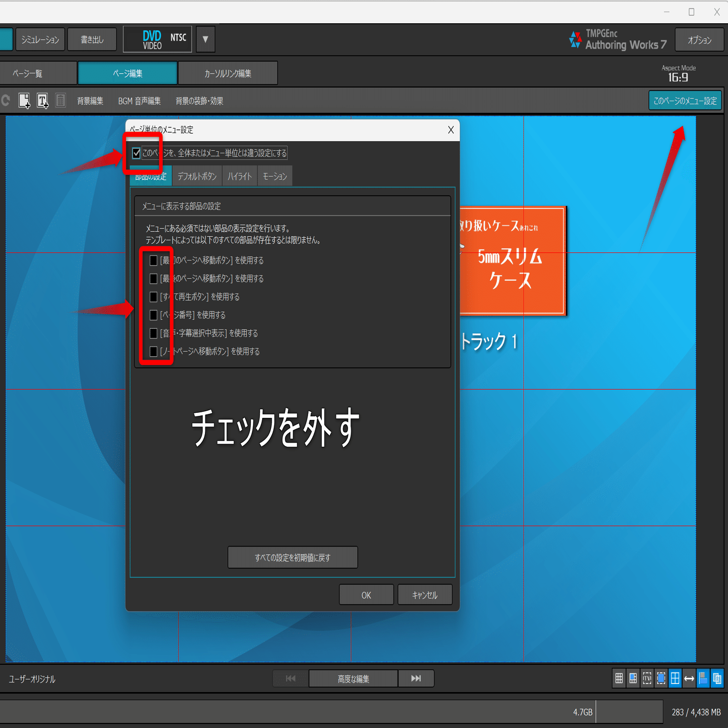This screenshot has height=728, width=728.
Task: Open 背景の装飾・効果 in the toolbar
Action: coord(199,101)
